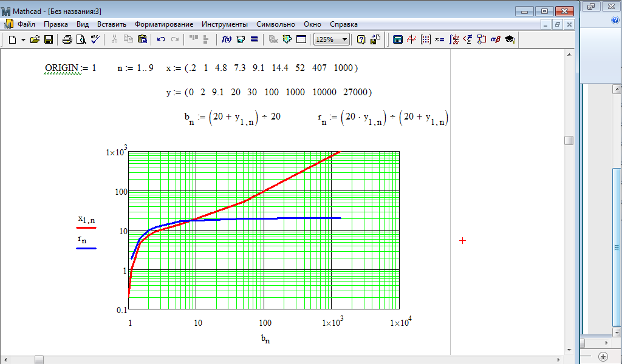Viewport: 622px width, 364px height.
Task: Open the Matrix toolbar palette
Action: (425, 39)
